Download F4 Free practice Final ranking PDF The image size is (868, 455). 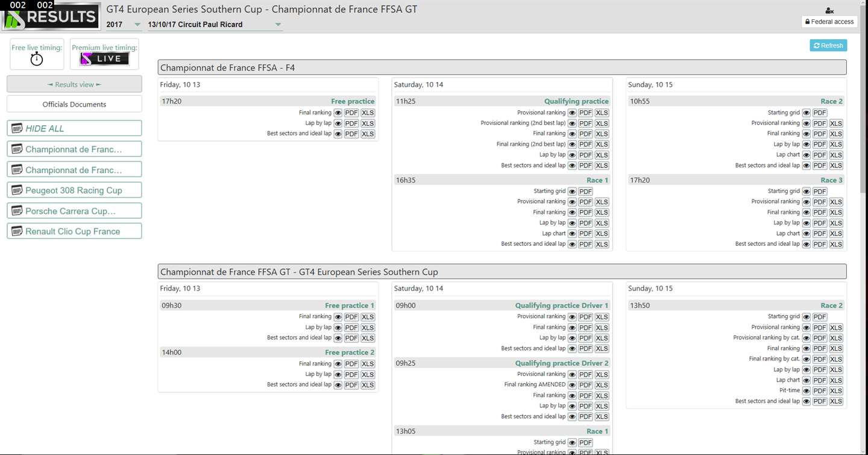pyautogui.click(x=351, y=113)
